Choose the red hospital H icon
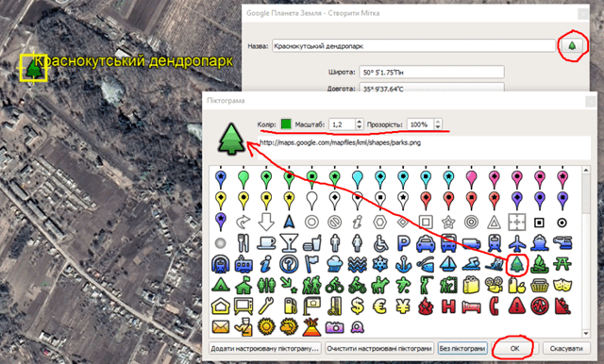The image size is (604, 364). coord(448,306)
